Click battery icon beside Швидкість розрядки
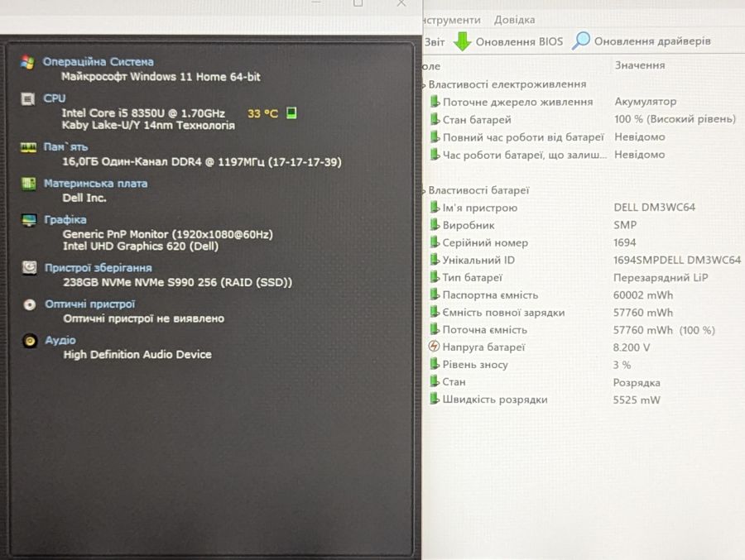 click(x=435, y=399)
